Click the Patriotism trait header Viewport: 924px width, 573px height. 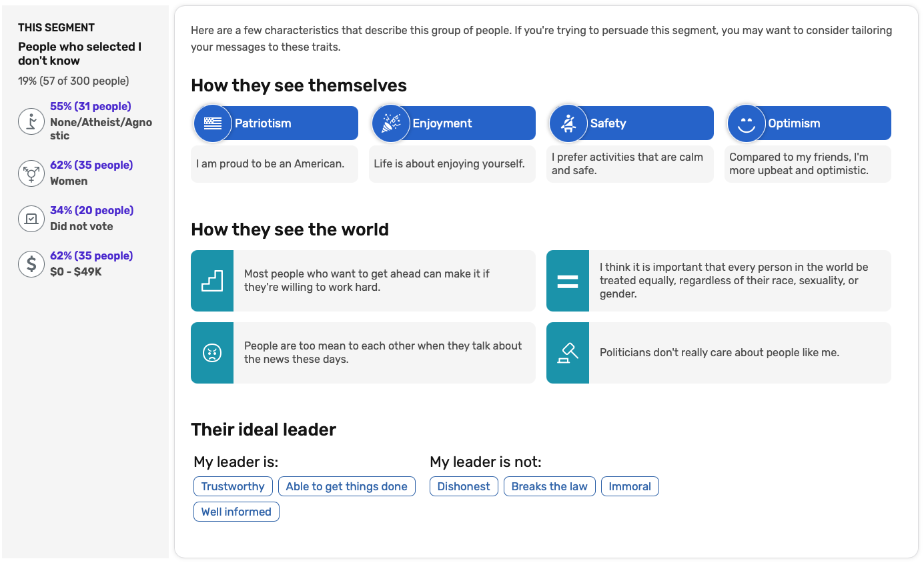[275, 123]
